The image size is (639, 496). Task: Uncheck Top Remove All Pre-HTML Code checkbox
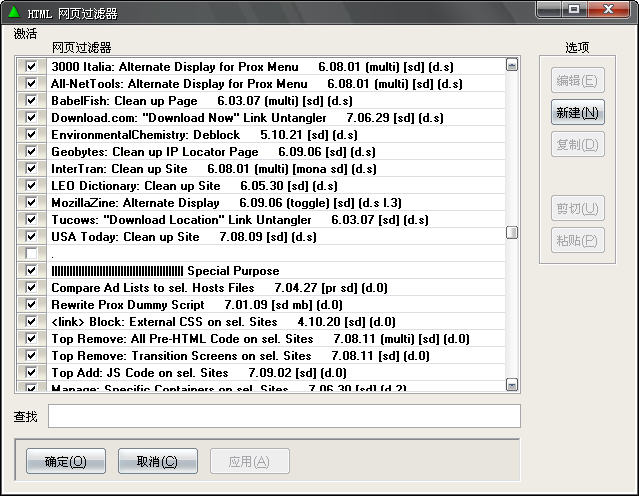31,338
